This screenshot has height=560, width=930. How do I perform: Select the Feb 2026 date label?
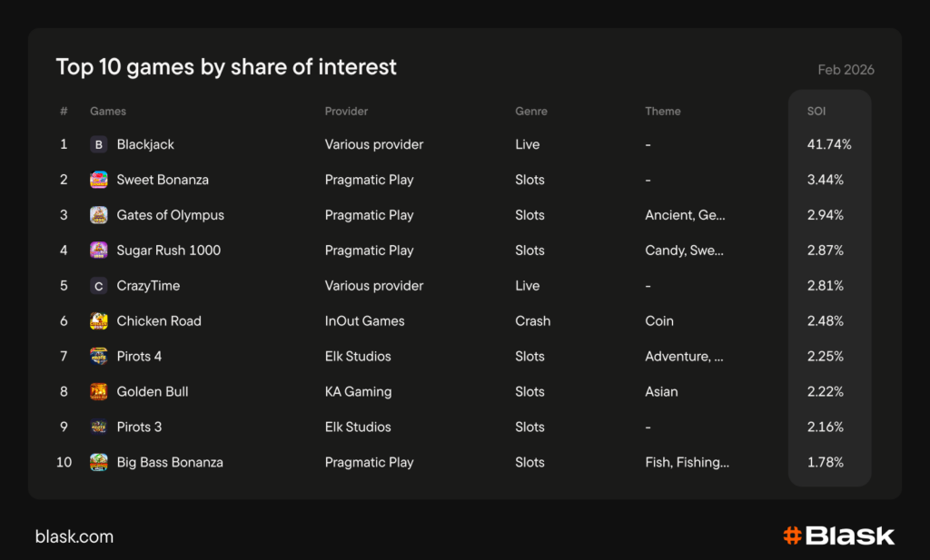(846, 70)
